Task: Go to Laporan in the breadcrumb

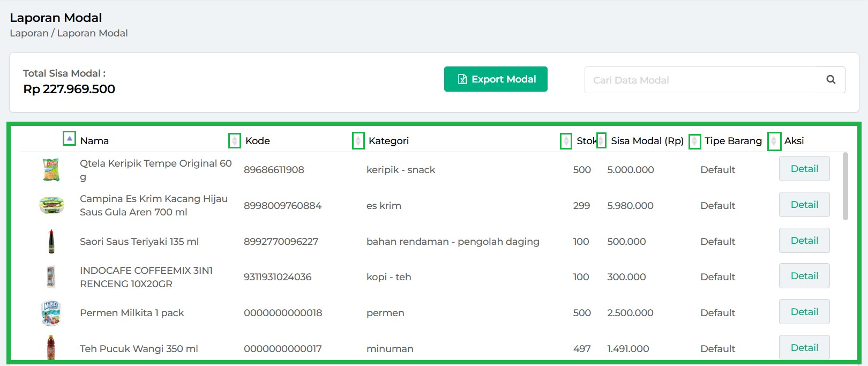Action: click(29, 33)
